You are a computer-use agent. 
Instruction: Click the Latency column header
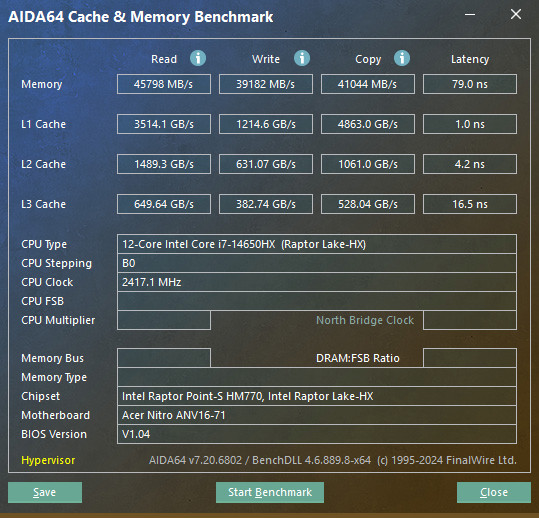click(x=470, y=59)
